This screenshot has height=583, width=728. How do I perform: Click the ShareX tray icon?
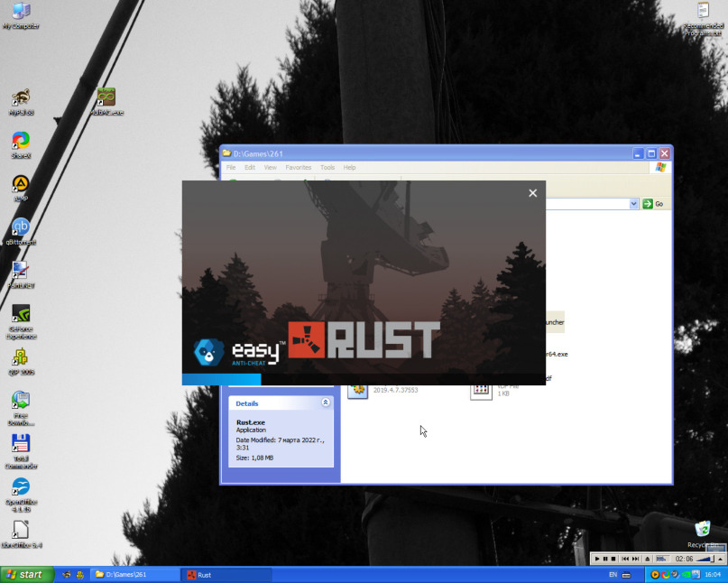[665, 575]
